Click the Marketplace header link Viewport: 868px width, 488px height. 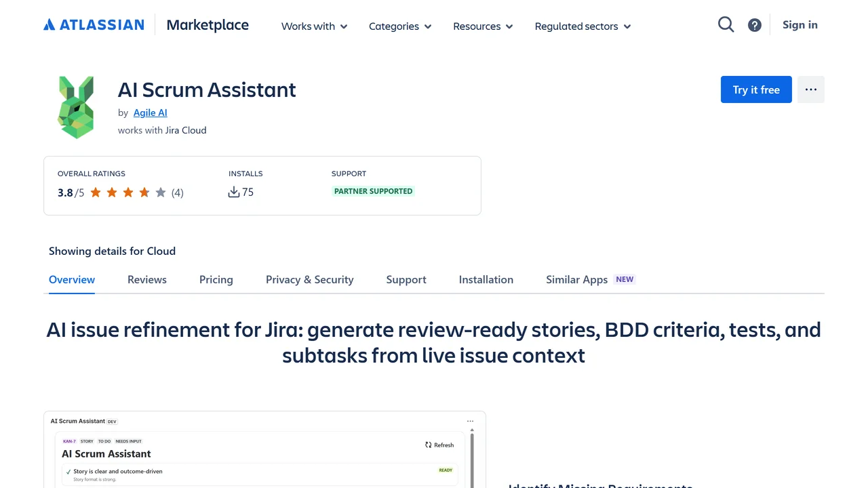click(x=208, y=25)
